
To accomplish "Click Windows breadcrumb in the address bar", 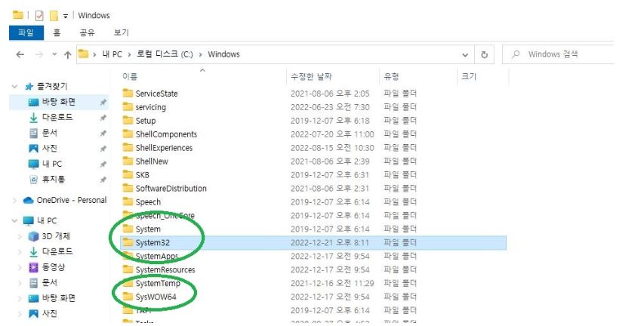I will (223, 54).
